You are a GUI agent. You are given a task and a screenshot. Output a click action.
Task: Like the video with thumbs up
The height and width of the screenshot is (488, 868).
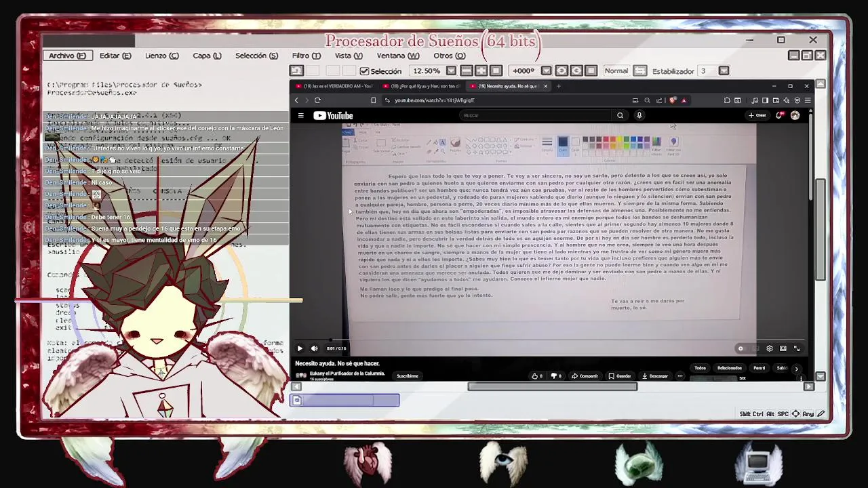536,376
